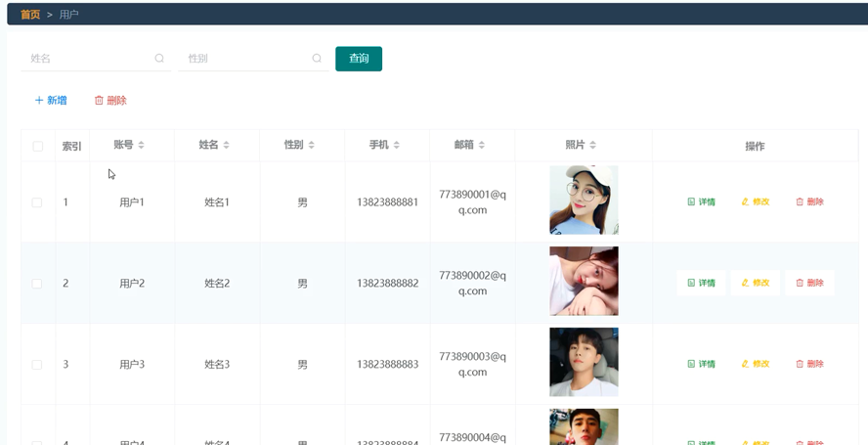Click the email 773890002@qq.com
Viewport: 868px width, 445px height.
tap(473, 284)
